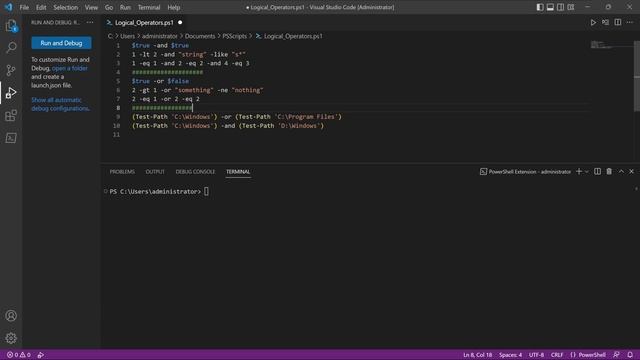Close the terminal panel

tap(631, 171)
